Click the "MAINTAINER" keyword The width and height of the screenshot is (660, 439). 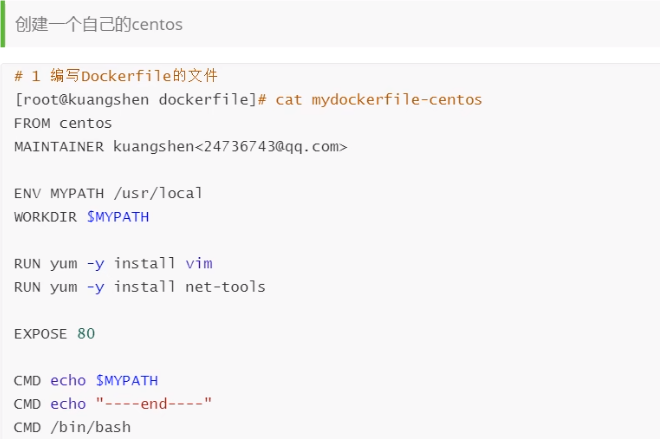(58, 146)
